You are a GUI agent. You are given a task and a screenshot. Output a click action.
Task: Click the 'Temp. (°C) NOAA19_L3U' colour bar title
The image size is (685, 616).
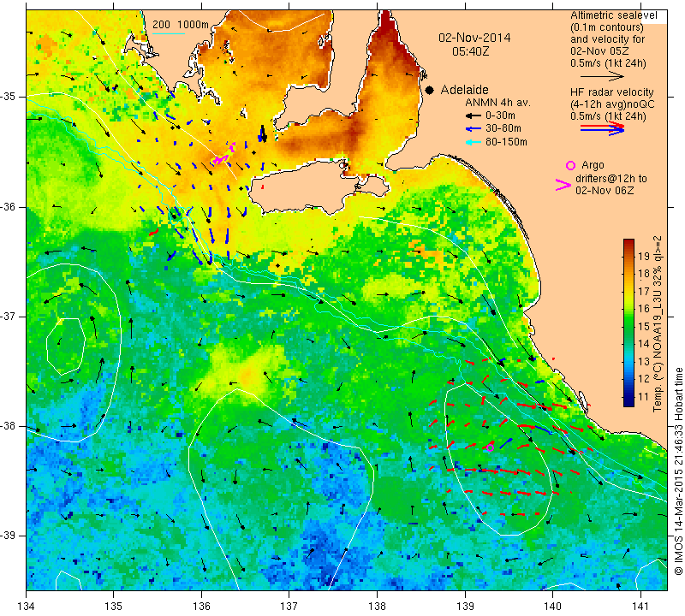[x=658, y=323]
